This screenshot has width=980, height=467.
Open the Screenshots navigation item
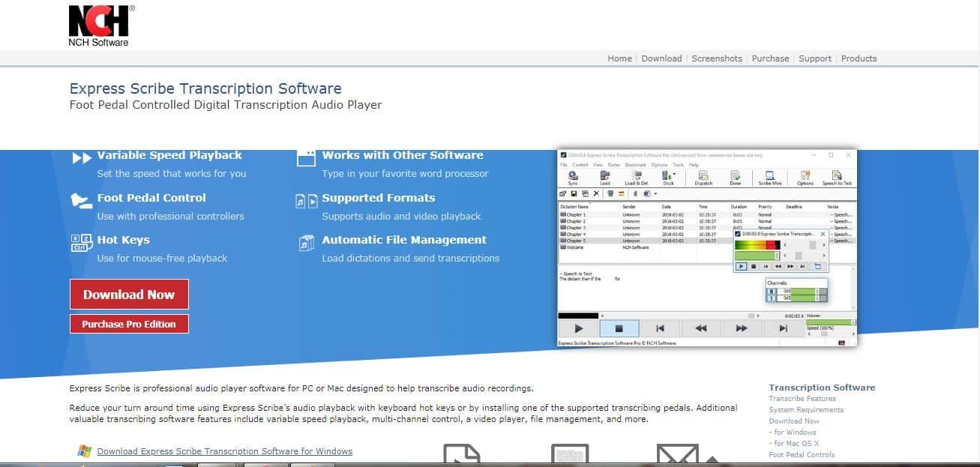click(716, 58)
